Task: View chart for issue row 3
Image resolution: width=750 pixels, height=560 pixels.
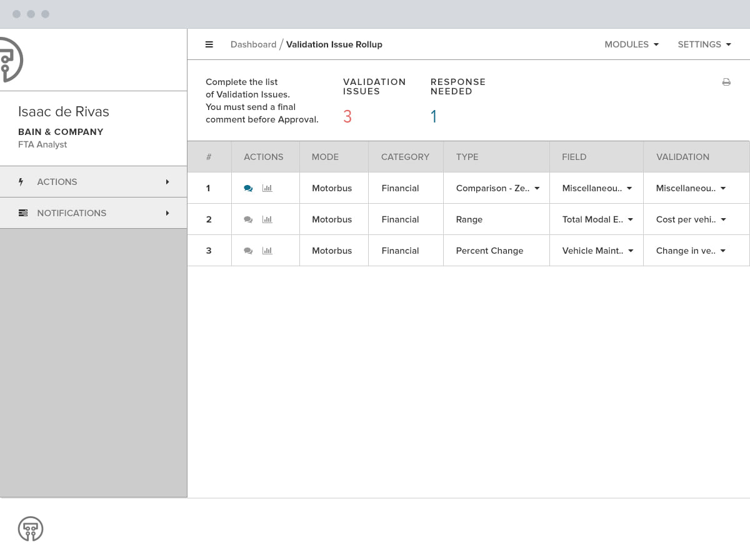Action: (267, 251)
